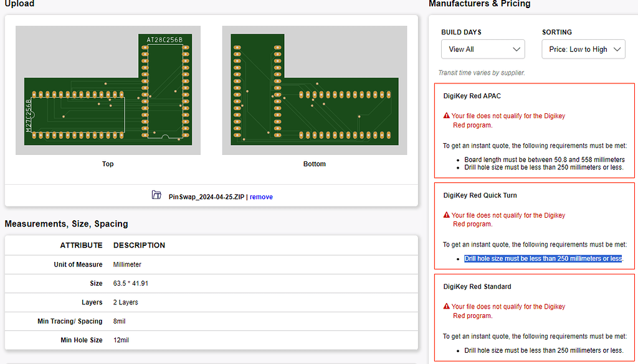Click the remove link for the uploaded ZIP

coord(261,197)
